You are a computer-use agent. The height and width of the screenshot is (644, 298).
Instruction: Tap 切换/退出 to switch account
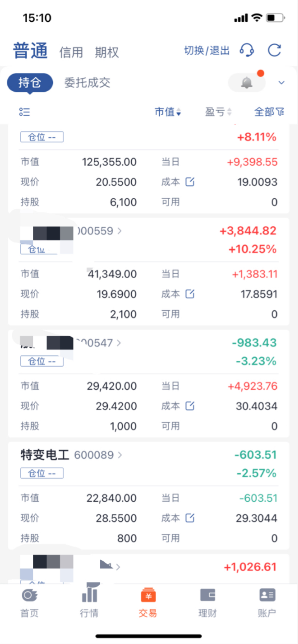tap(207, 51)
